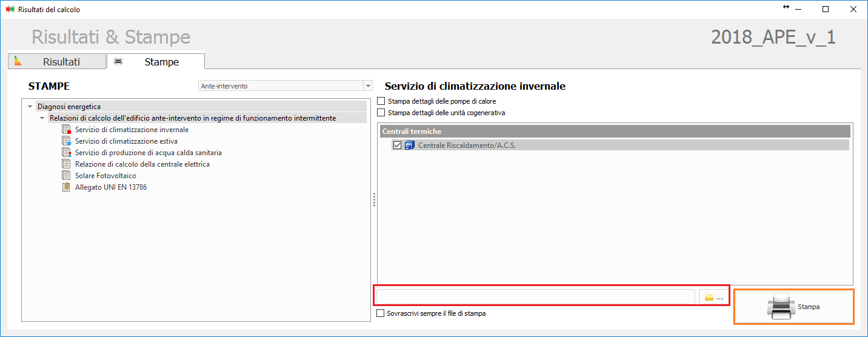Click the Allegato UNI EN 13786 icon
The image size is (868, 337).
tap(66, 187)
